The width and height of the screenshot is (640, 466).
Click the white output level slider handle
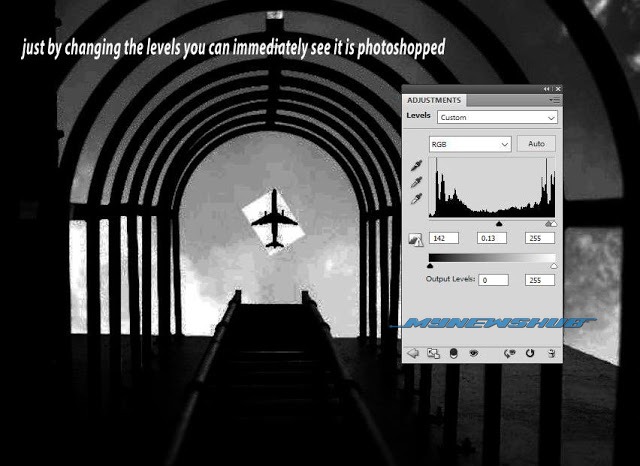coord(554,267)
